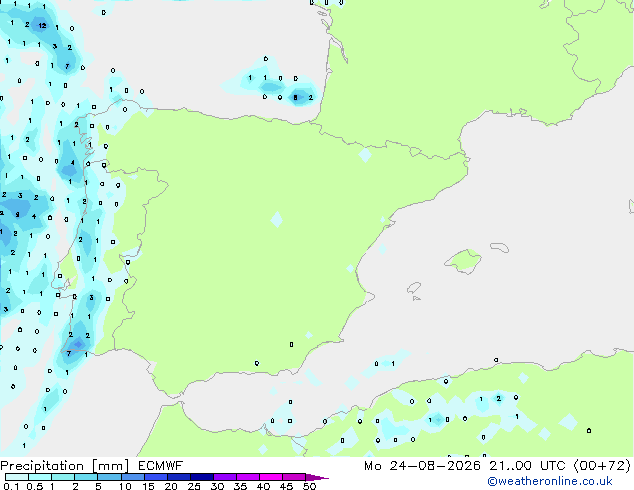The height and width of the screenshot is (490, 634).
Task: Click the 45–50 mm legend color box
Action: pyautogui.click(x=294, y=477)
